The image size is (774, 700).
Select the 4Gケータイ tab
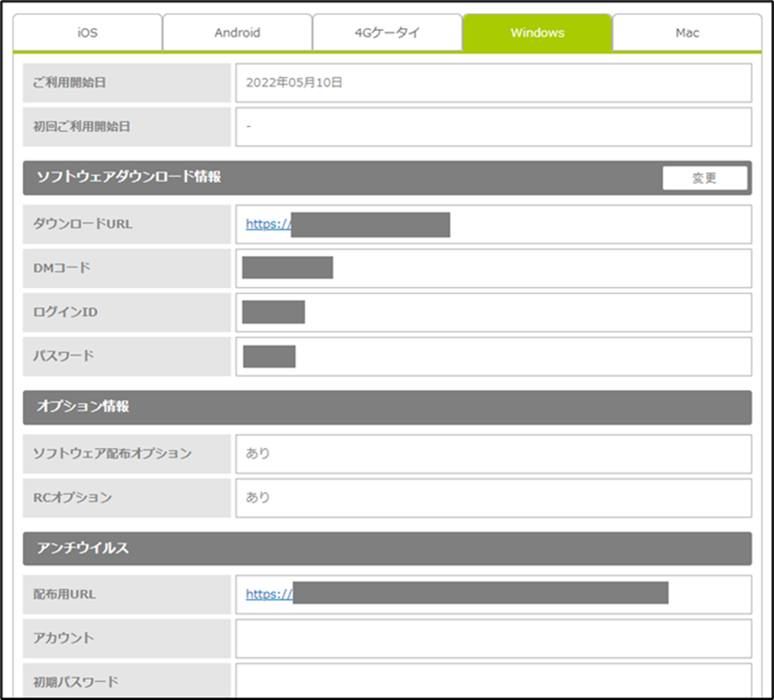click(x=387, y=33)
